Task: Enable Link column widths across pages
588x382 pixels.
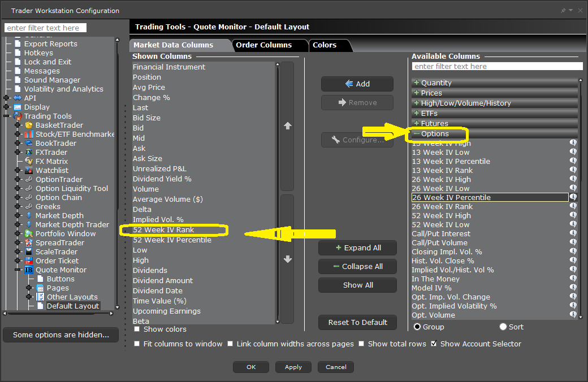Action: [x=230, y=344]
